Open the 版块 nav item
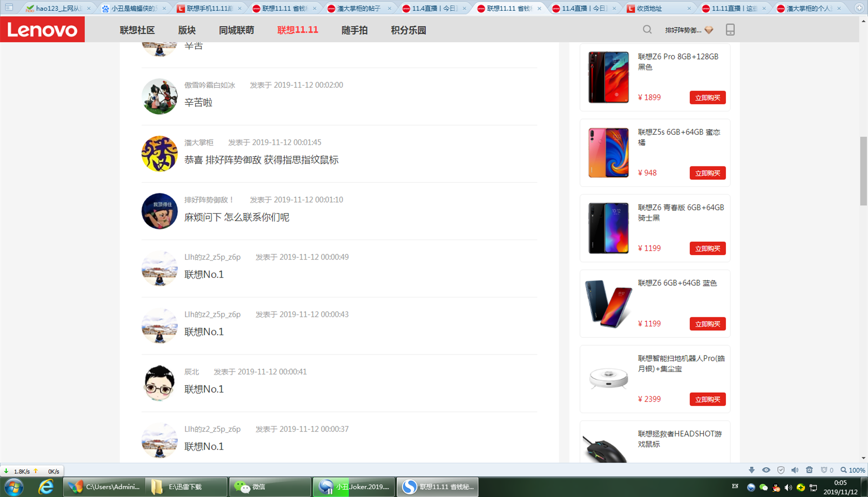Screen dimensions: 868x497 (x=187, y=30)
